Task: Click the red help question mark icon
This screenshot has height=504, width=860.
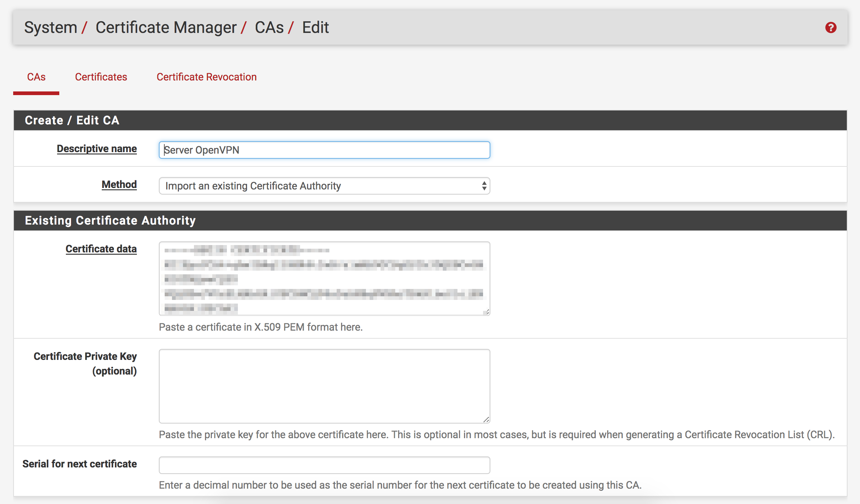Action: (x=831, y=27)
